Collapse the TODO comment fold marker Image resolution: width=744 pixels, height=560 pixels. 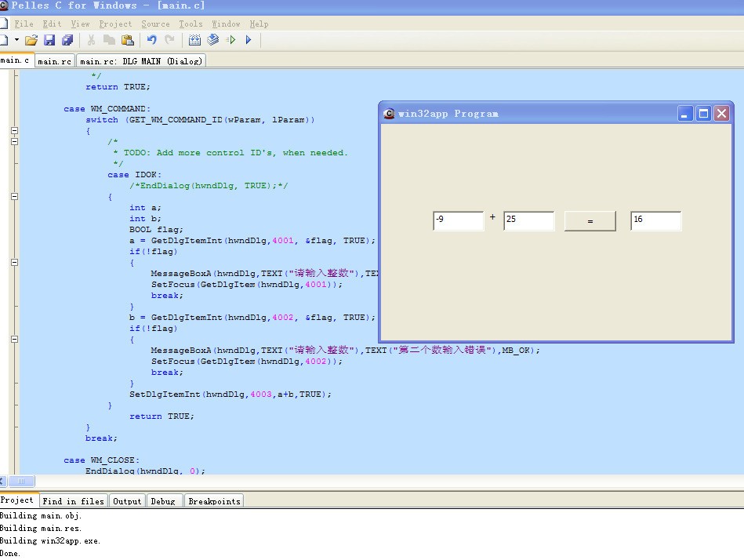(x=15, y=141)
